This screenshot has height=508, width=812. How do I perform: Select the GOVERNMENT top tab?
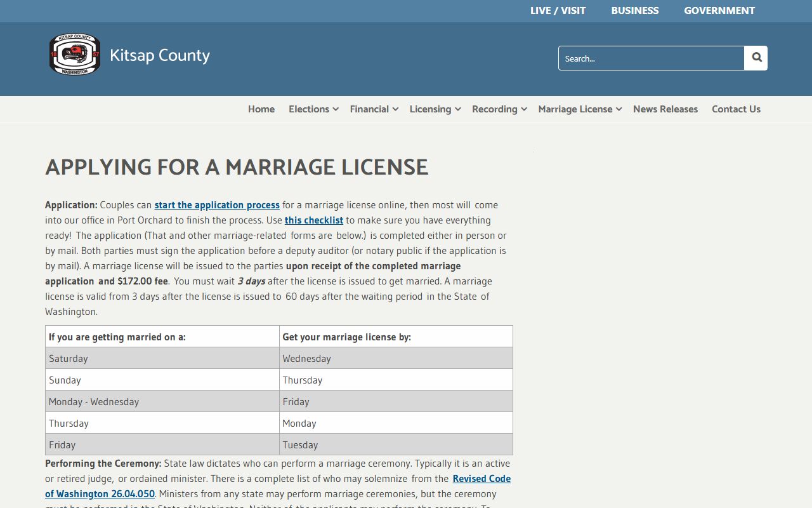719,11
